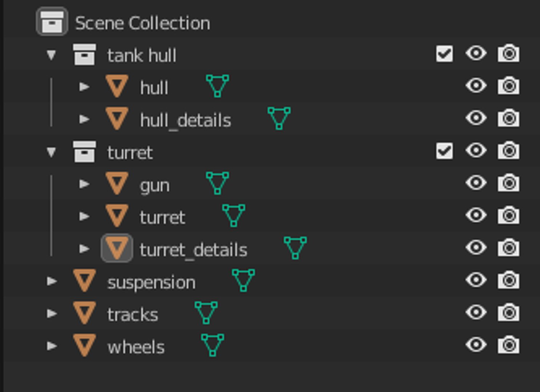Click the green mesh icon next to wheels
540x392 pixels.
(213, 345)
